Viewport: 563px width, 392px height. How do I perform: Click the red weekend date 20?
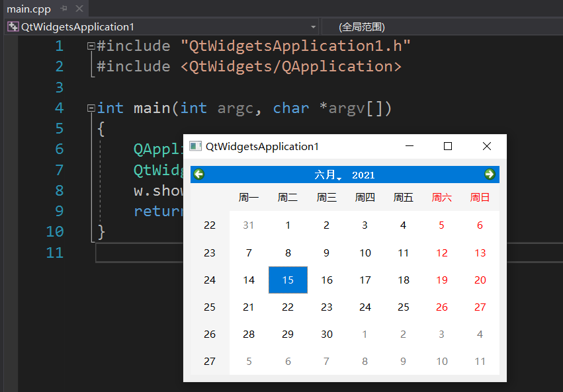pyautogui.click(x=480, y=279)
